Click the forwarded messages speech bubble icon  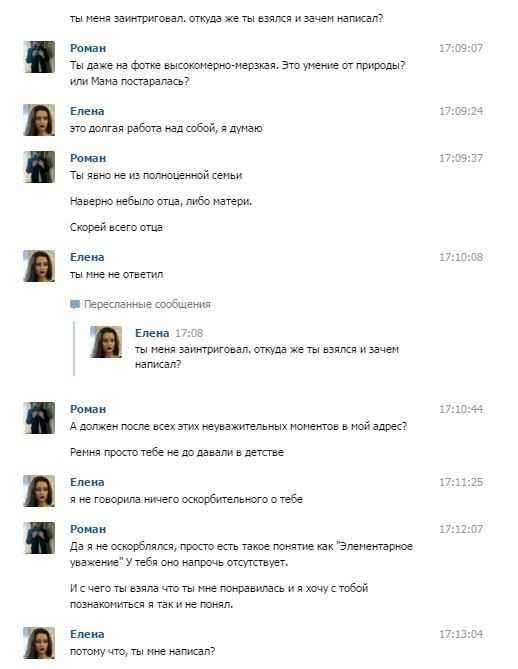coord(75,304)
